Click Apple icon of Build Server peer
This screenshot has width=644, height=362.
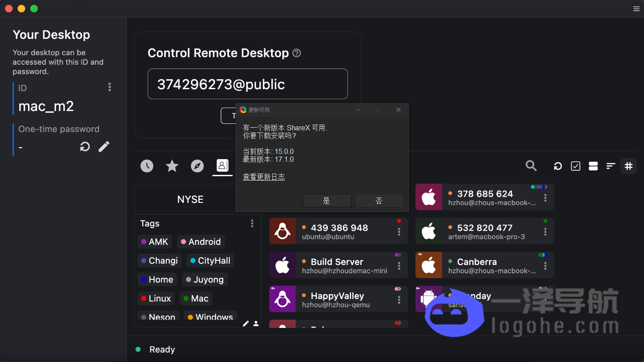tap(282, 265)
